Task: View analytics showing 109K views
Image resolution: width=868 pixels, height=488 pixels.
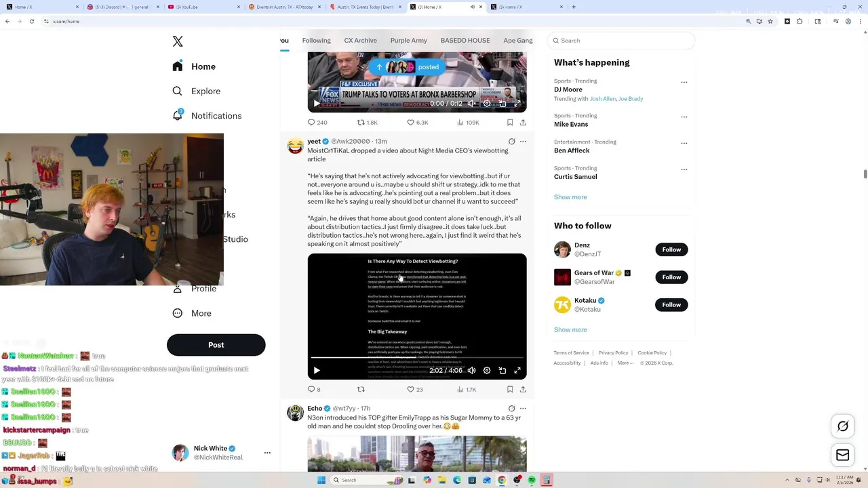Action: coord(468,123)
